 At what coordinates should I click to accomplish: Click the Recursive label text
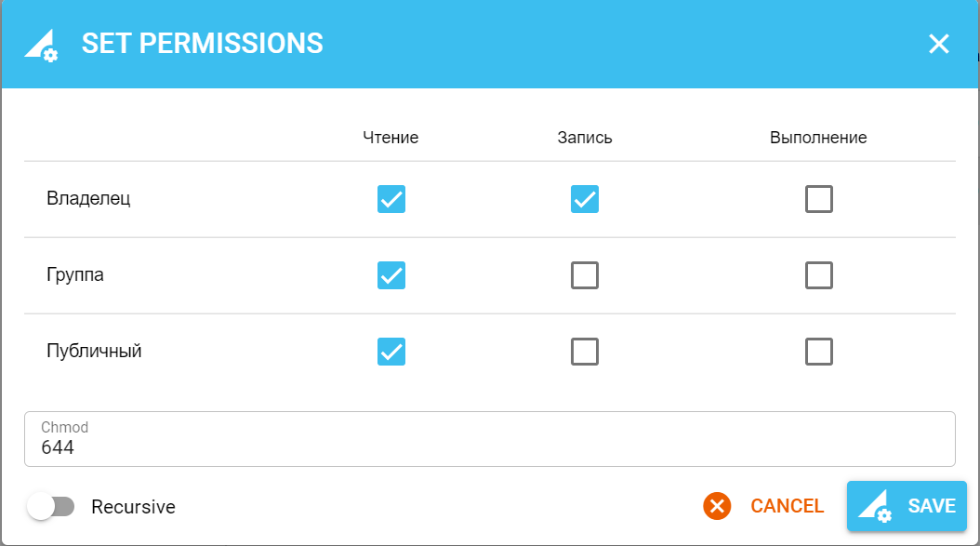(x=133, y=507)
